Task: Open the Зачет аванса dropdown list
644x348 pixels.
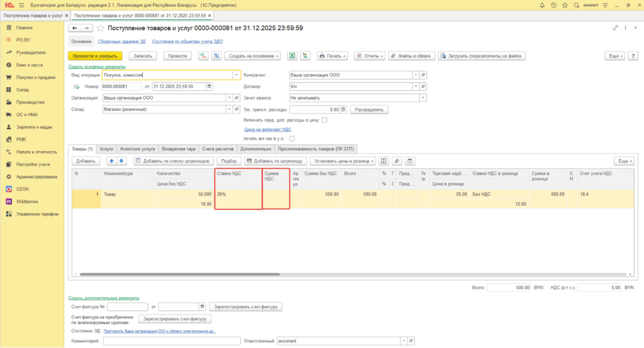Action: click(423, 98)
